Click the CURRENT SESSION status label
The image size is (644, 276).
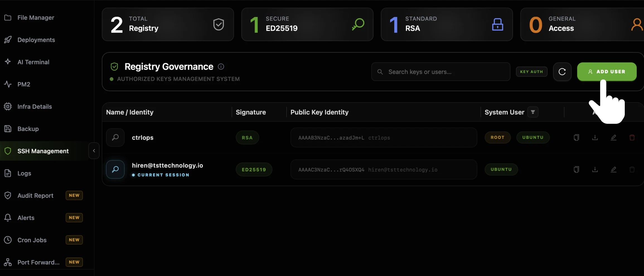point(163,175)
